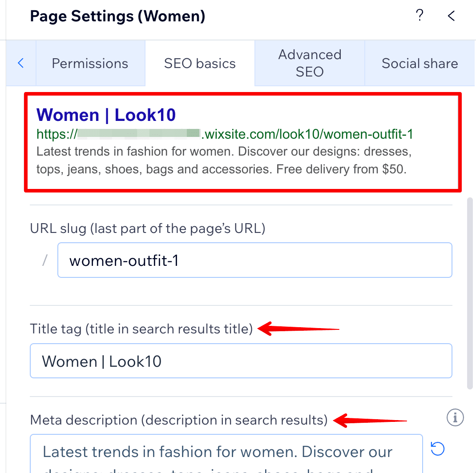Click the Meta description field label
The height and width of the screenshot is (473, 476).
pyautogui.click(x=178, y=420)
